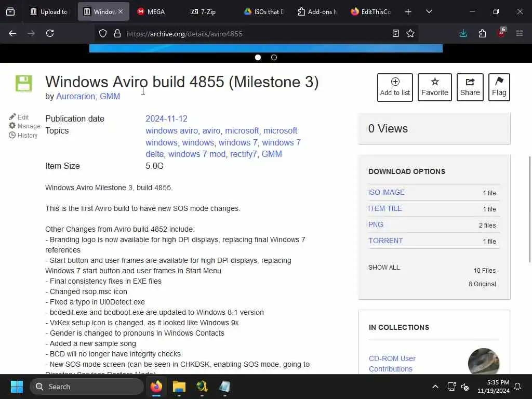Show site security padlock info
Viewport: 532px width, 399px height.
point(117,34)
